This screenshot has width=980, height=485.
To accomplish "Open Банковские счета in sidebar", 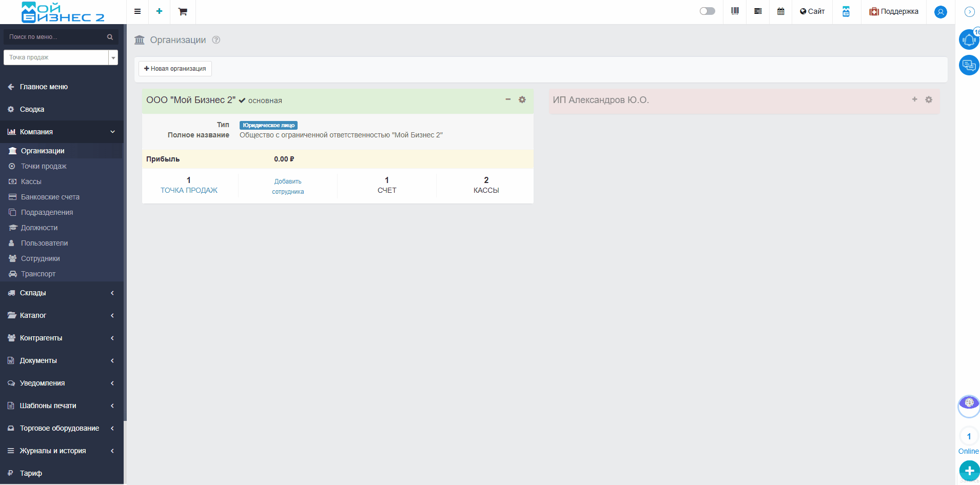I will tap(50, 197).
